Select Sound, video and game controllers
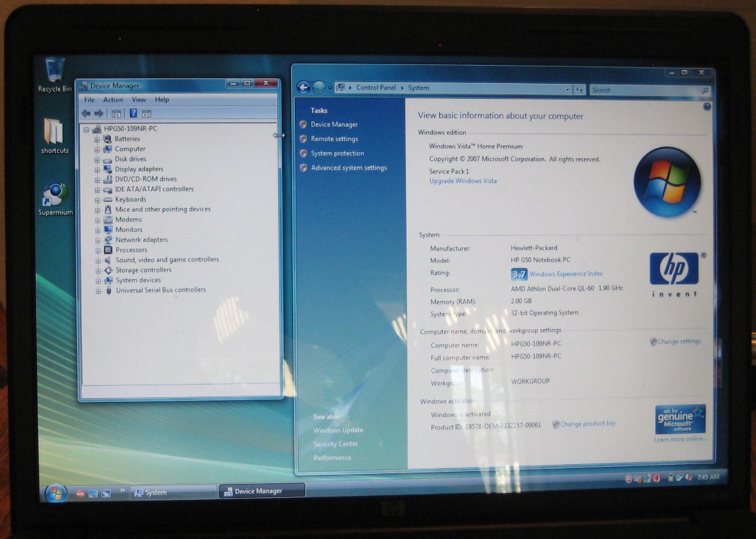The height and width of the screenshot is (539, 756). [167, 260]
